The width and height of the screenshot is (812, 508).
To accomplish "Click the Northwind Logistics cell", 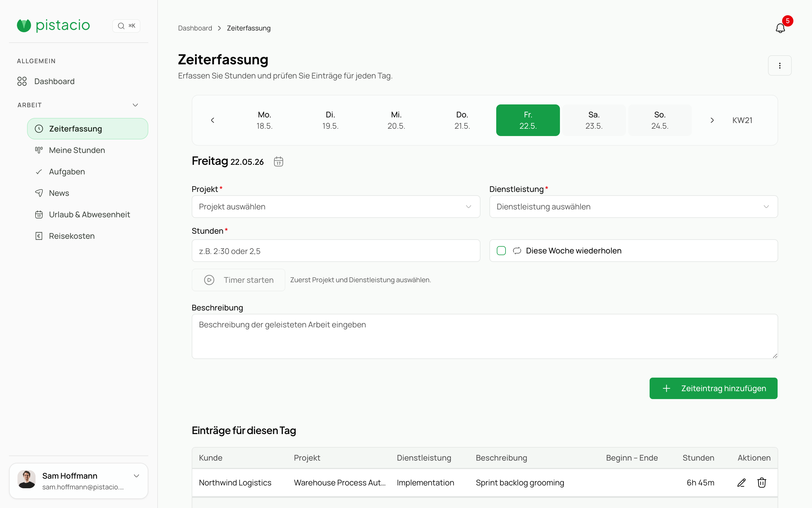I will pyautogui.click(x=235, y=483).
